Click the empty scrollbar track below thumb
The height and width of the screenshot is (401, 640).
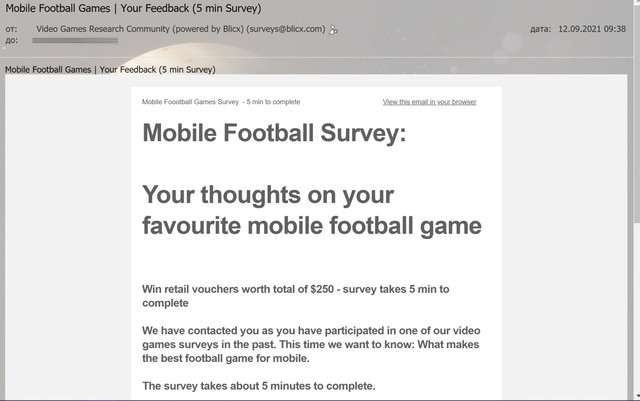(637, 306)
